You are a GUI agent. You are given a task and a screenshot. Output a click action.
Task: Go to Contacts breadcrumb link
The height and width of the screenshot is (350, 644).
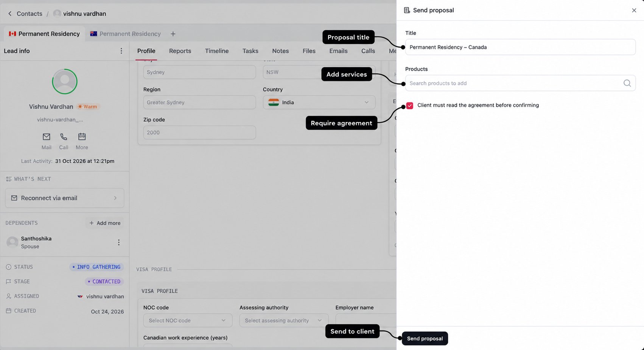[30, 14]
